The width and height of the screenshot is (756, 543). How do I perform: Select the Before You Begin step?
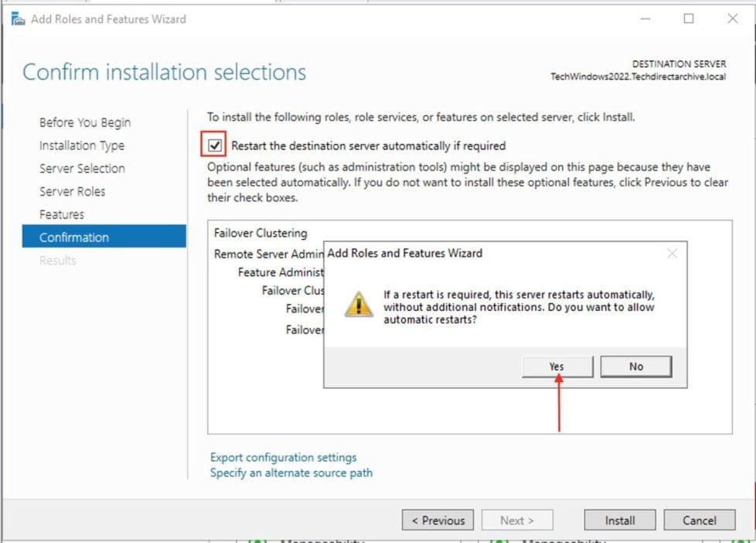[x=85, y=122]
